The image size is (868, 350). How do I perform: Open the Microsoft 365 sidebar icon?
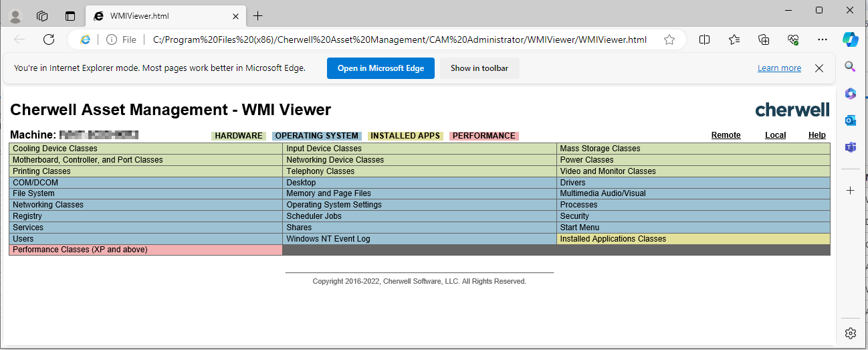850,94
